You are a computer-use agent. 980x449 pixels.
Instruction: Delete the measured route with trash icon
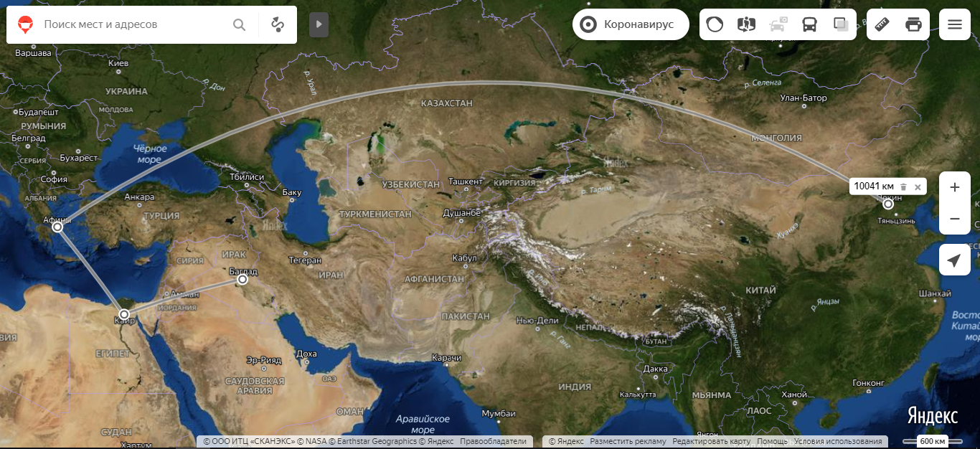coord(903,186)
